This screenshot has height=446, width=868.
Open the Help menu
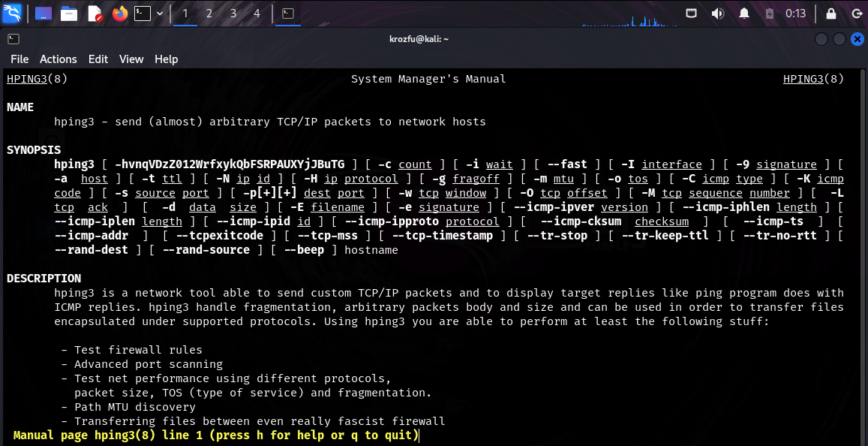tap(167, 59)
